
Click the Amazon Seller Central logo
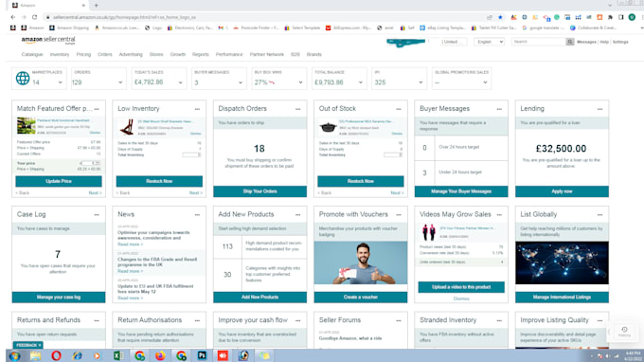click(48, 40)
